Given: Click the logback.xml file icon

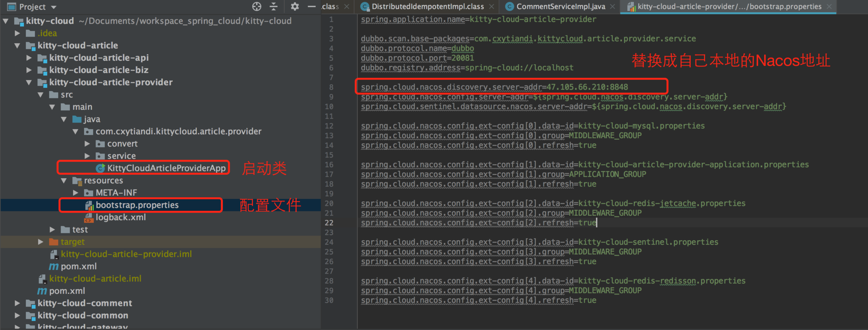Looking at the screenshot, I should [89, 218].
